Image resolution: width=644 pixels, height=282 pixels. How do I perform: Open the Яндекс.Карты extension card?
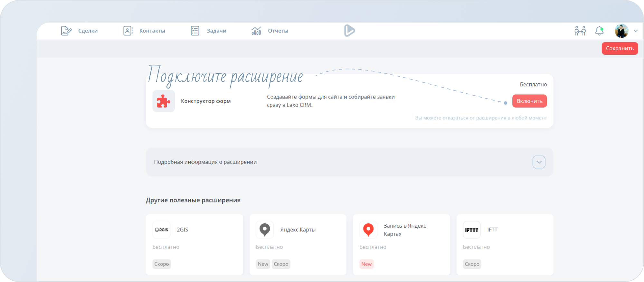(298, 245)
